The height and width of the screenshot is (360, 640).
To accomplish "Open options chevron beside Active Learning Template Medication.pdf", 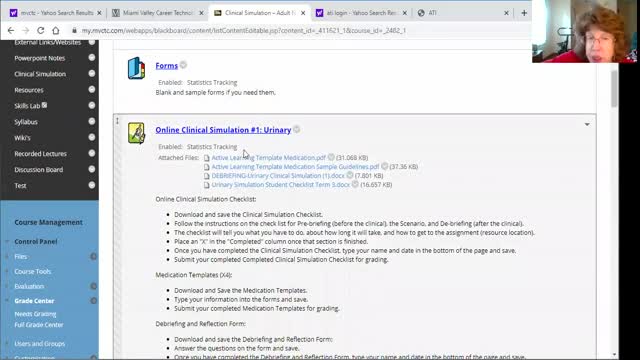I will pyautogui.click(x=331, y=157).
